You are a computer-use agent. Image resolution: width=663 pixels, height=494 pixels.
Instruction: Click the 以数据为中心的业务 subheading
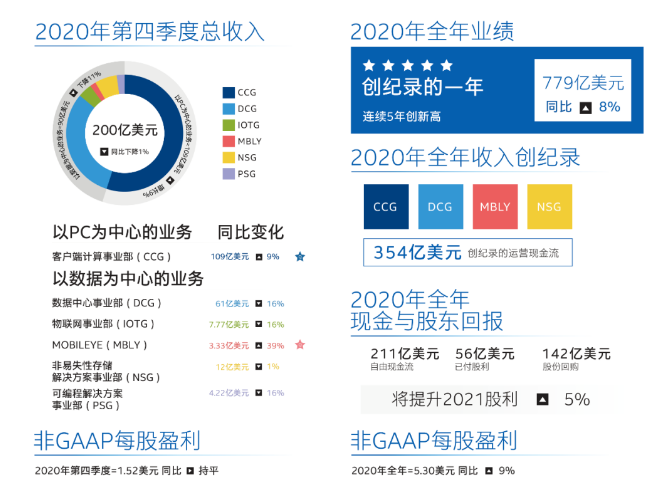point(128,278)
